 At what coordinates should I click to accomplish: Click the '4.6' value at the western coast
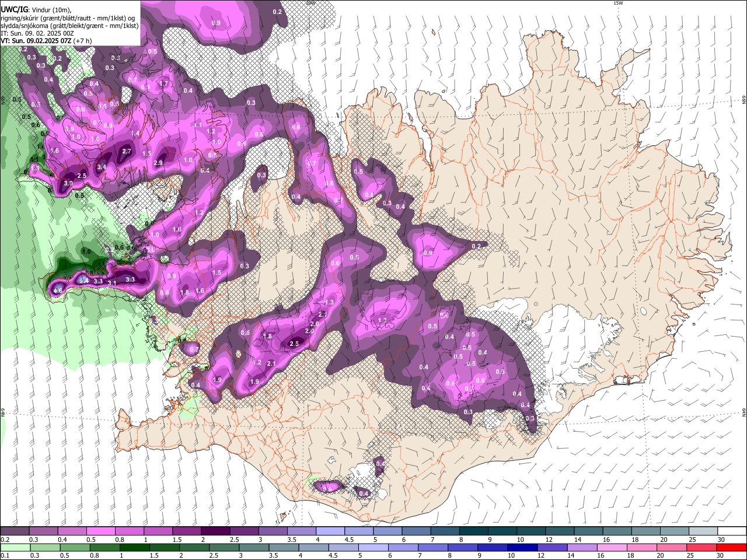[58, 290]
